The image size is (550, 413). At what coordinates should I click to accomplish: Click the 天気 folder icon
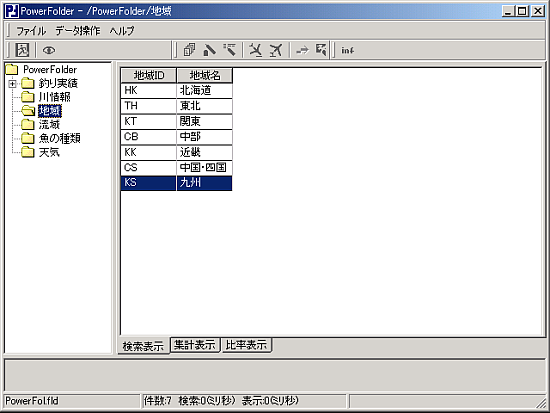point(28,152)
